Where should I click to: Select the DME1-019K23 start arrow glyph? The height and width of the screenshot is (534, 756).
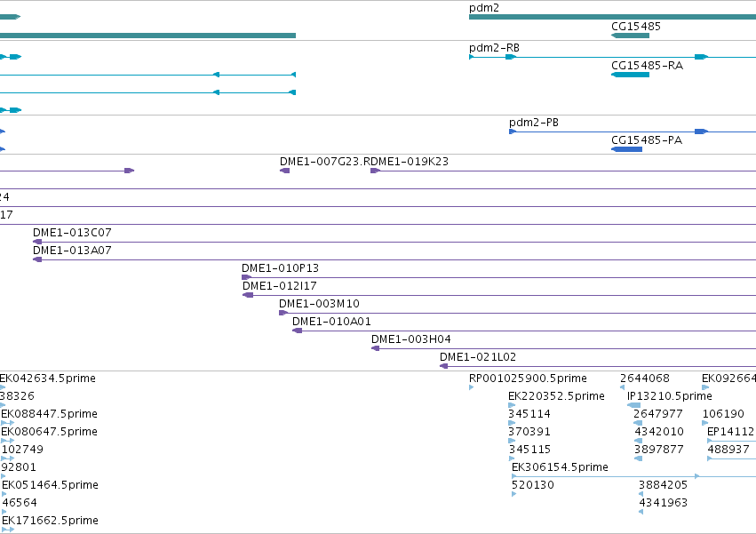[375, 171]
